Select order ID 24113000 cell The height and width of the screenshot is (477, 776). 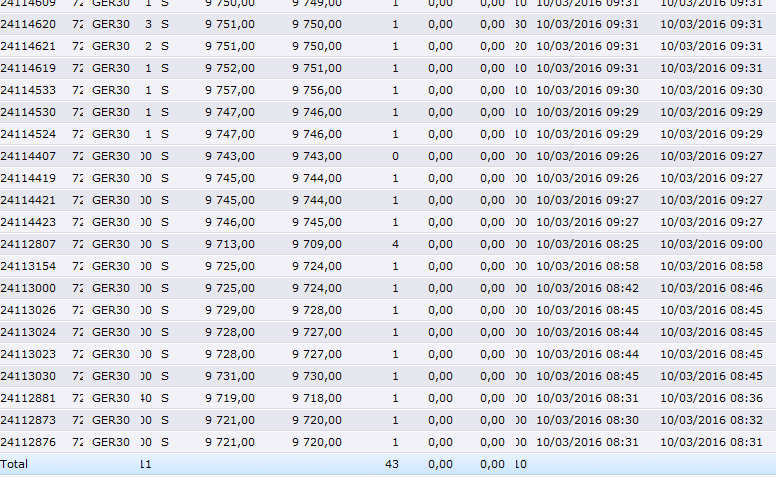tap(28, 288)
